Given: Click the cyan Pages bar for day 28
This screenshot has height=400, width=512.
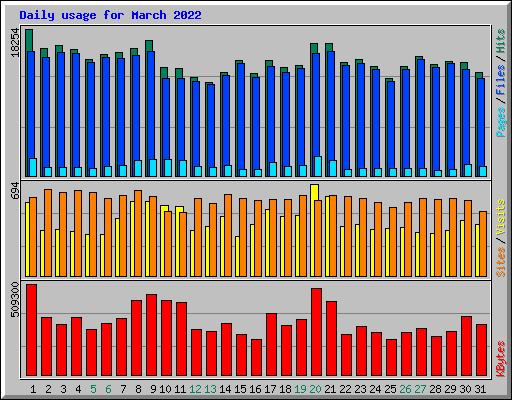Looking at the screenshot, I should pyautogui.click(x=438, y=173).
